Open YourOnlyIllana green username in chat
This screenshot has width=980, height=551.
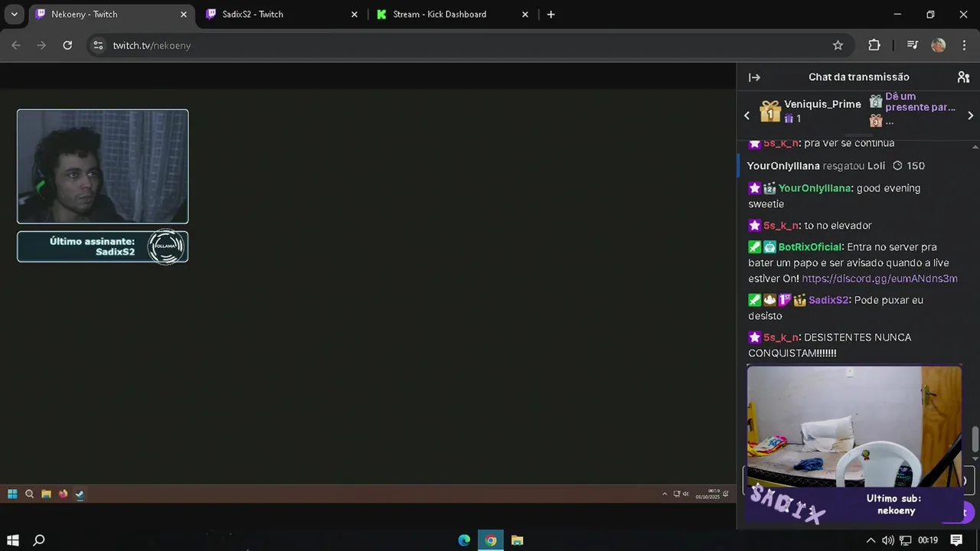click(x=815, y=188)
